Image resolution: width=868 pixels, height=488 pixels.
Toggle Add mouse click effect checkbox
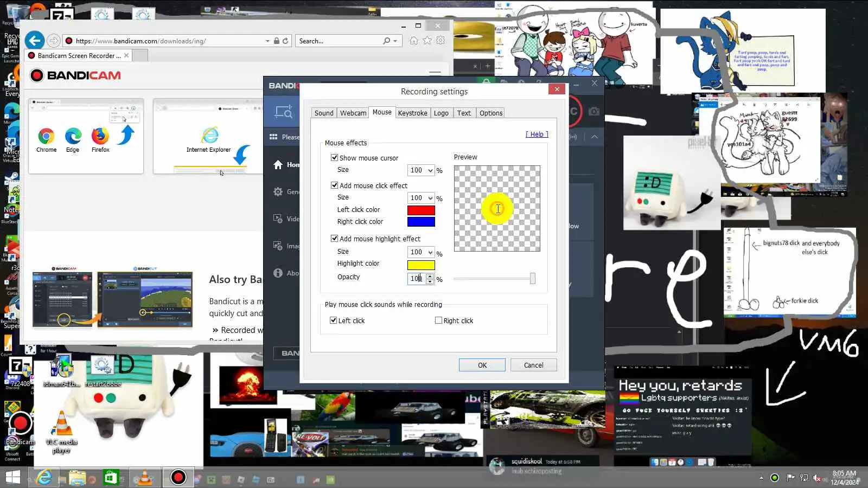(x=334, y=185)
